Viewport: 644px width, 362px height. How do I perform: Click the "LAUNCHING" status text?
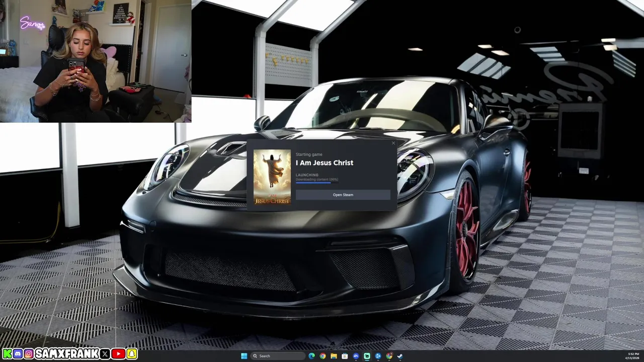coord(307,175)
